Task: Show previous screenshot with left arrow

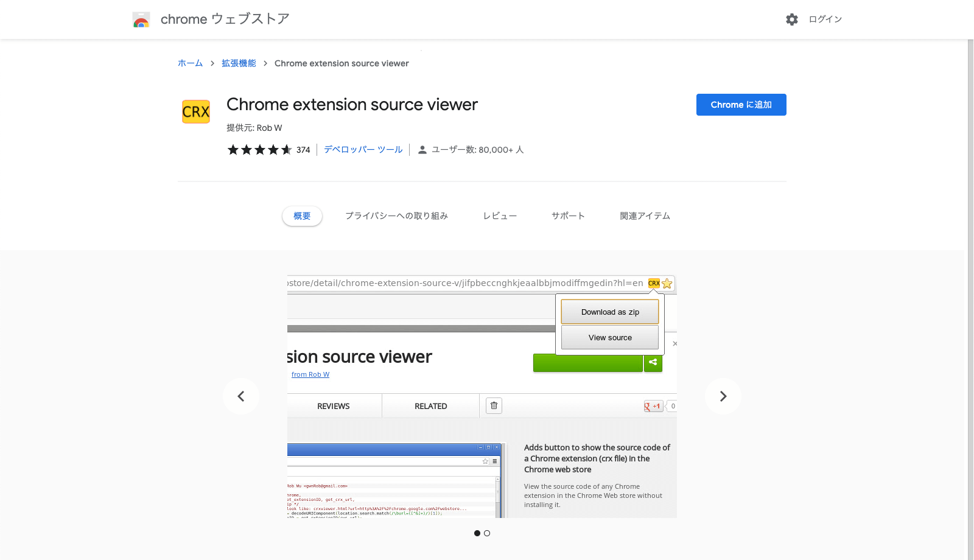Action: (x=241, y=396)
